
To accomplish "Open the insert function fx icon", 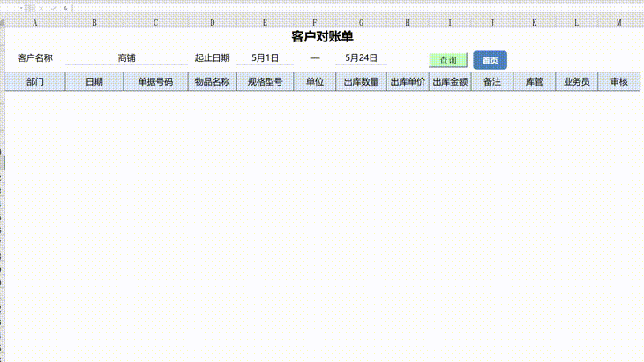I will [64, 8].
